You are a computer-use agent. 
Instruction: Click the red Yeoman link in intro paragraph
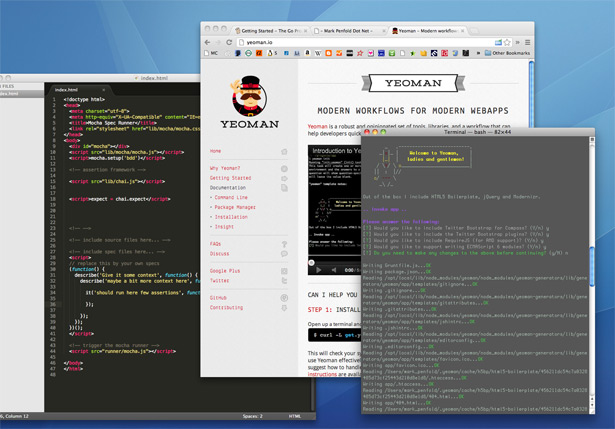[x=317, y=126]
